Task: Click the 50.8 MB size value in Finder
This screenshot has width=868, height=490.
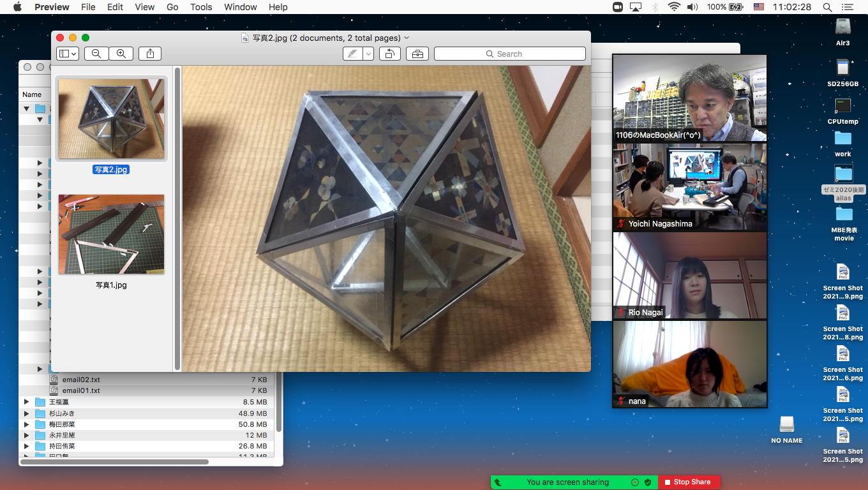Action: click(x=253, y=424)
